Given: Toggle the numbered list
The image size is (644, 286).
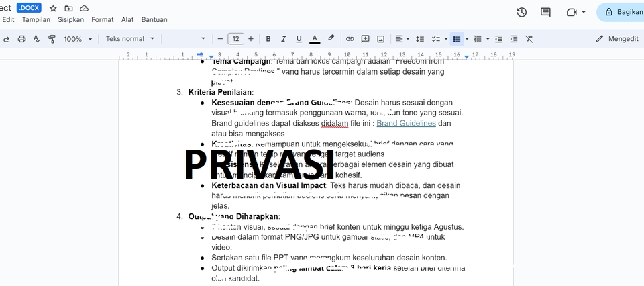Looking at the screenshot, I should (x=478, y=39).
